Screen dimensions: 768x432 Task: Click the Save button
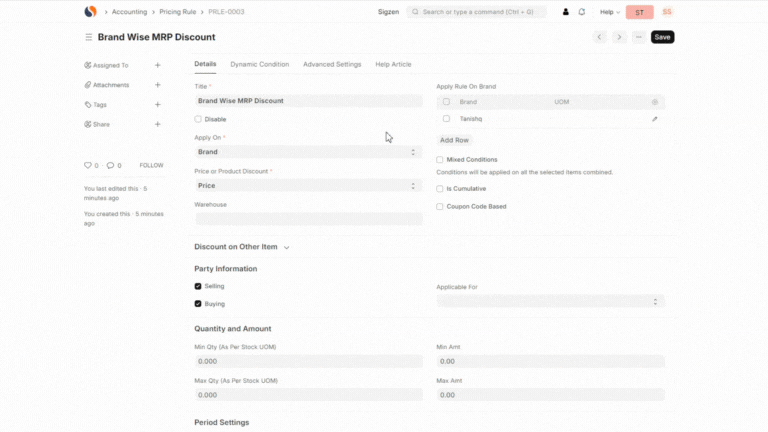(x=662, y=37)
